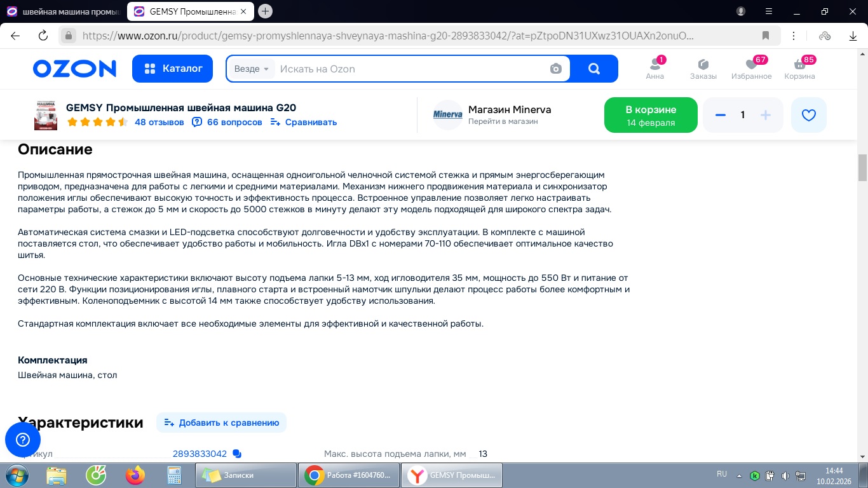Click the Minerva store logo
This screenshot has width=868, height=488.
pos(447,115)
